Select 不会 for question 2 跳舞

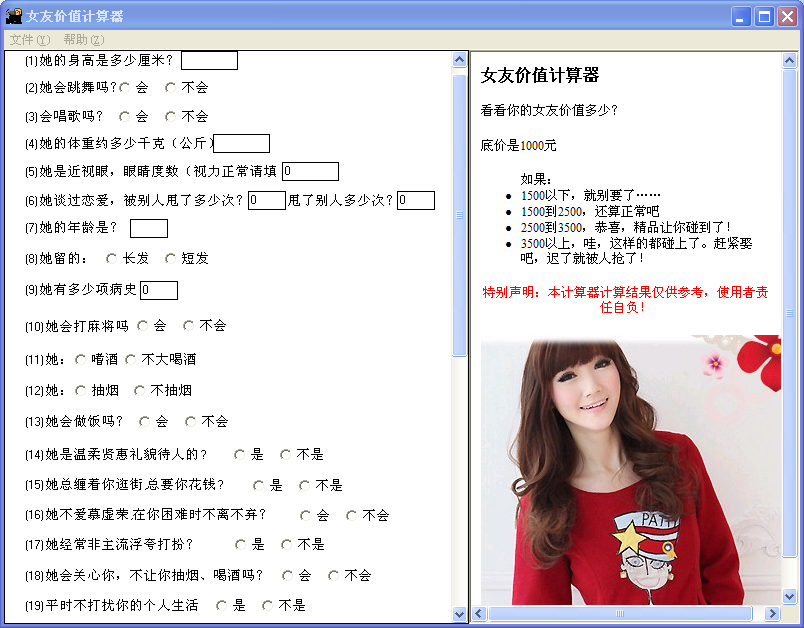click(170, 88)
